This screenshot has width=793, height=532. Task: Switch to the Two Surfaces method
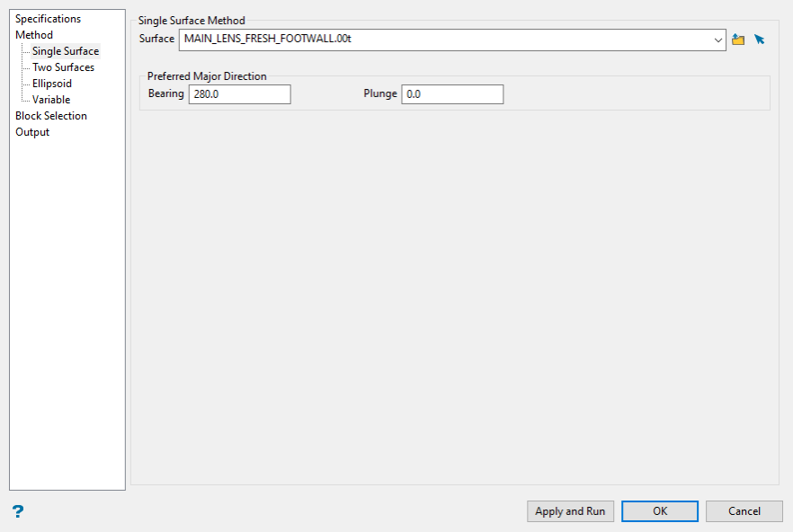[63, 67]
